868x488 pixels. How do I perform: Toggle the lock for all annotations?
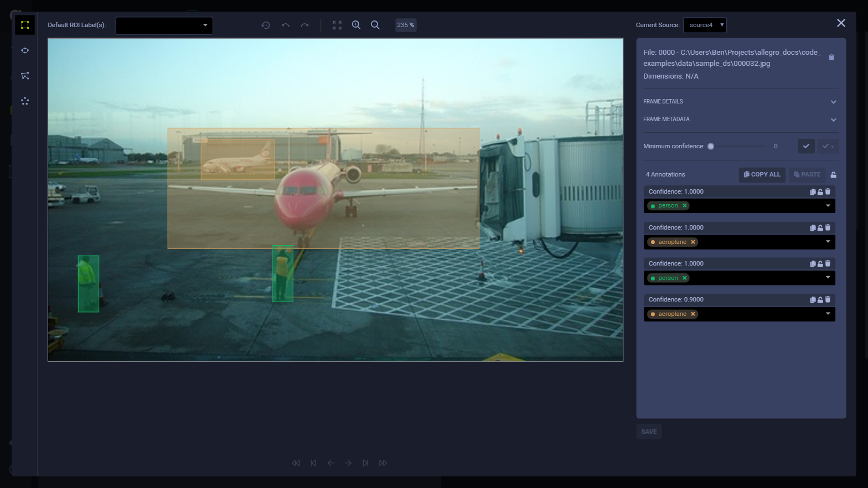833,175
